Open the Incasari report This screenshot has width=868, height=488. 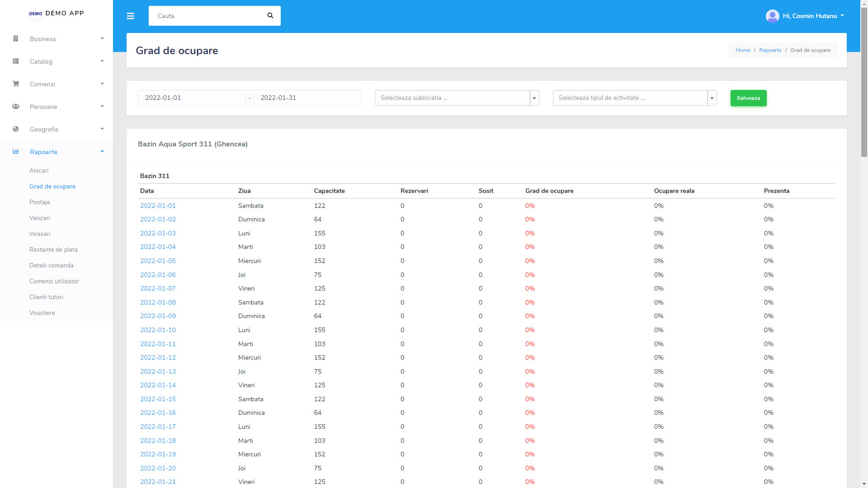point(40,234)
